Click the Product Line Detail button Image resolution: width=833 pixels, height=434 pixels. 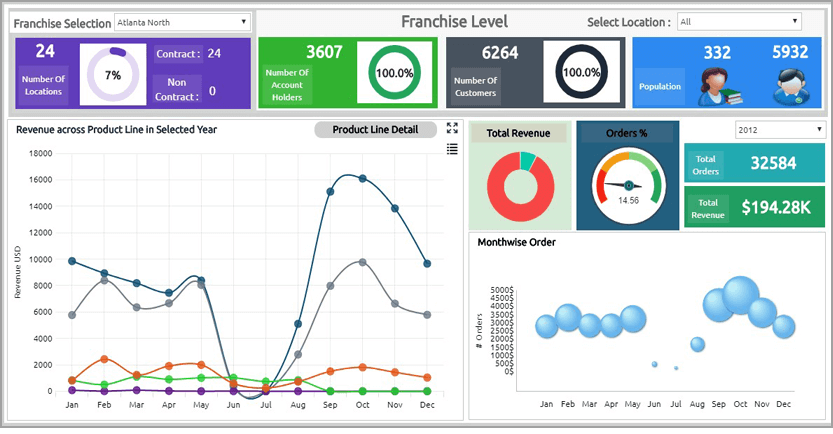tap(375, 130)
